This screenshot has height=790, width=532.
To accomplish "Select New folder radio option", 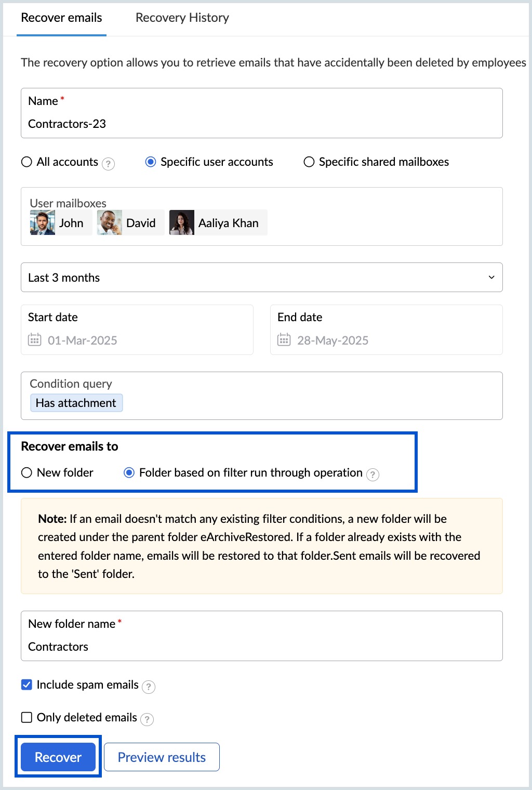I will 26,472.
